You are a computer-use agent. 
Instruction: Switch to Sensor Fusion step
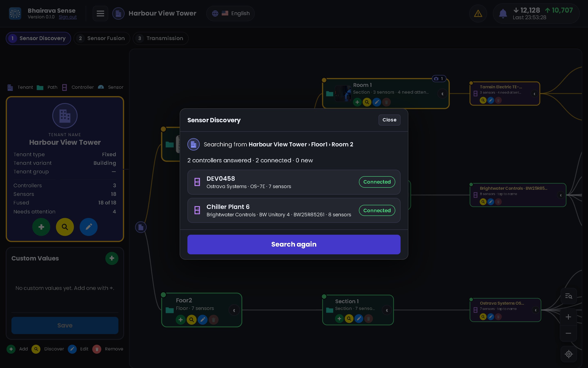point(102,38)
